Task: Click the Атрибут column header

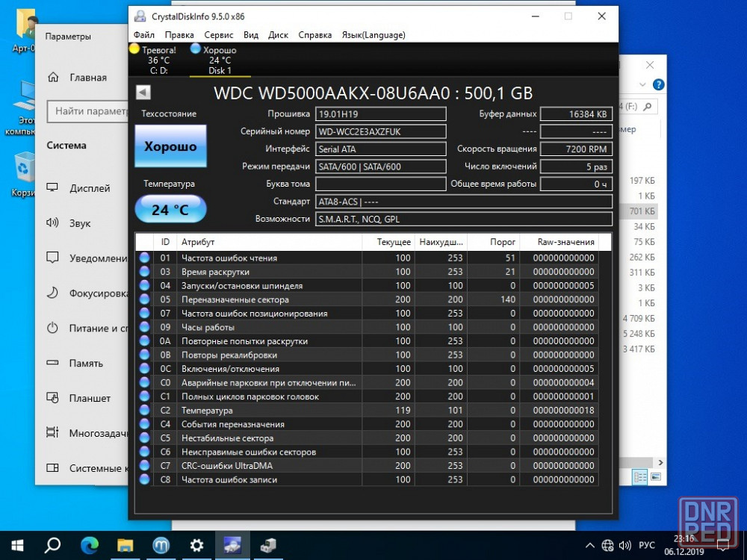Action: [269, 242]
